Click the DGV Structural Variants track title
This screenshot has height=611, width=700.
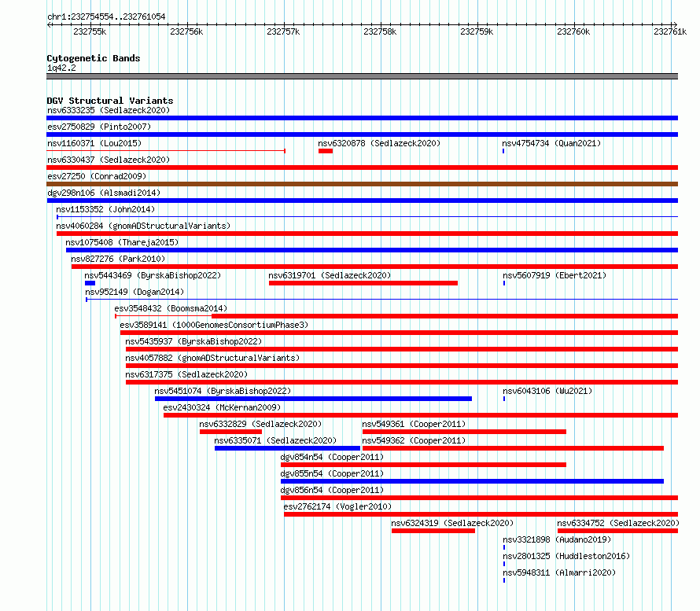coord(110,101)
